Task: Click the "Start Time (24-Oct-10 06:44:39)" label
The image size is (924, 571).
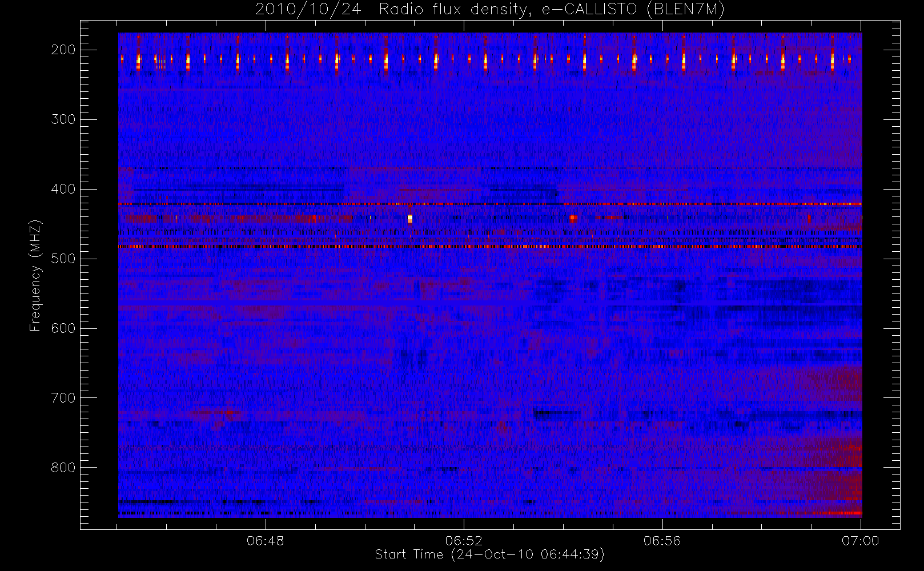Action: [489, 554]
